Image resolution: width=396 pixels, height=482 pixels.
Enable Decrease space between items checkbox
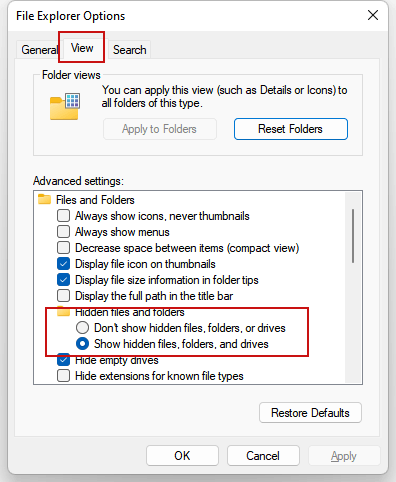pos(63,248)
